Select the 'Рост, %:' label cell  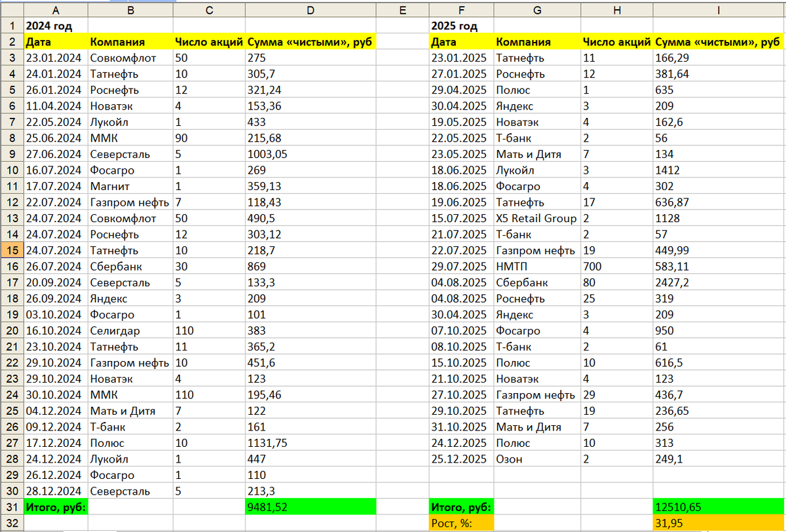pos(461,523)
